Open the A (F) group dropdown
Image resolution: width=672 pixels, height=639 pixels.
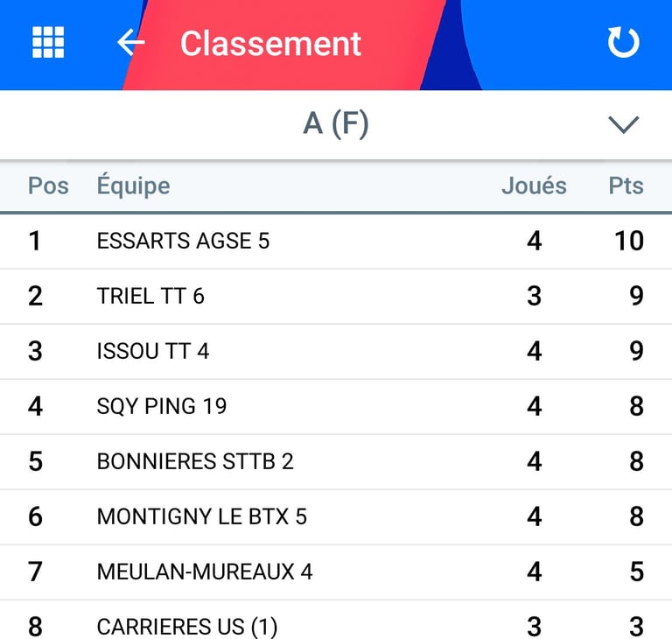tap(336, 124)
